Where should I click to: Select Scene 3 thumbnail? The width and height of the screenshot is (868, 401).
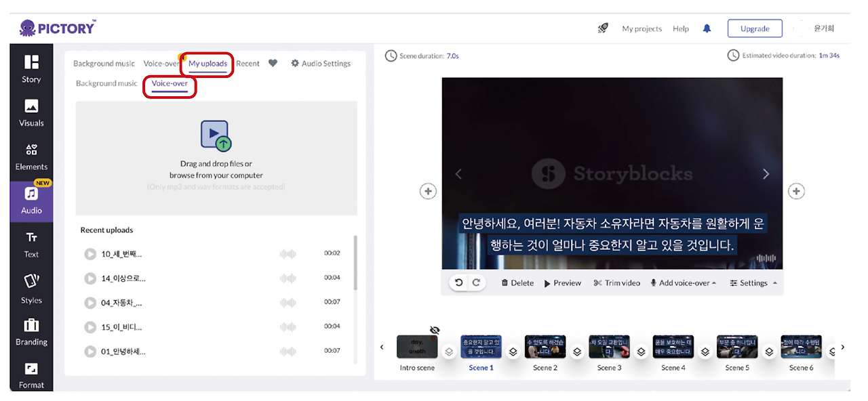tap(609, 347)
